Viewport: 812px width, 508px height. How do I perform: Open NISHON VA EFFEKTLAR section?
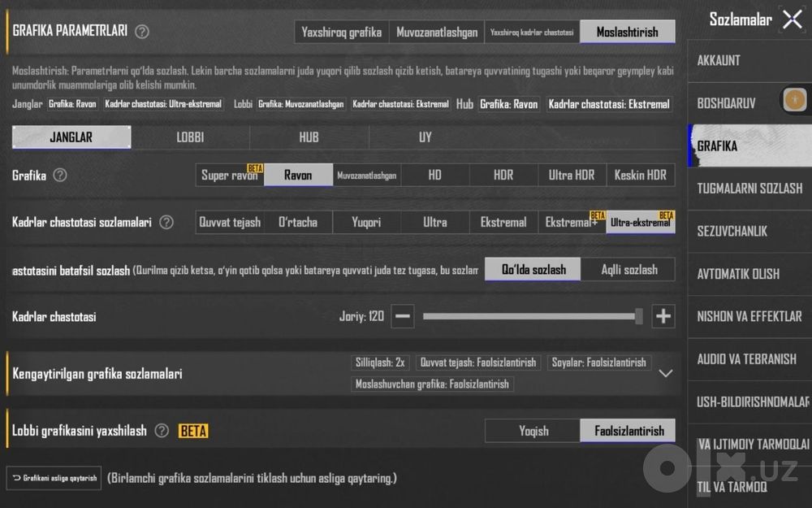[749, 317]
